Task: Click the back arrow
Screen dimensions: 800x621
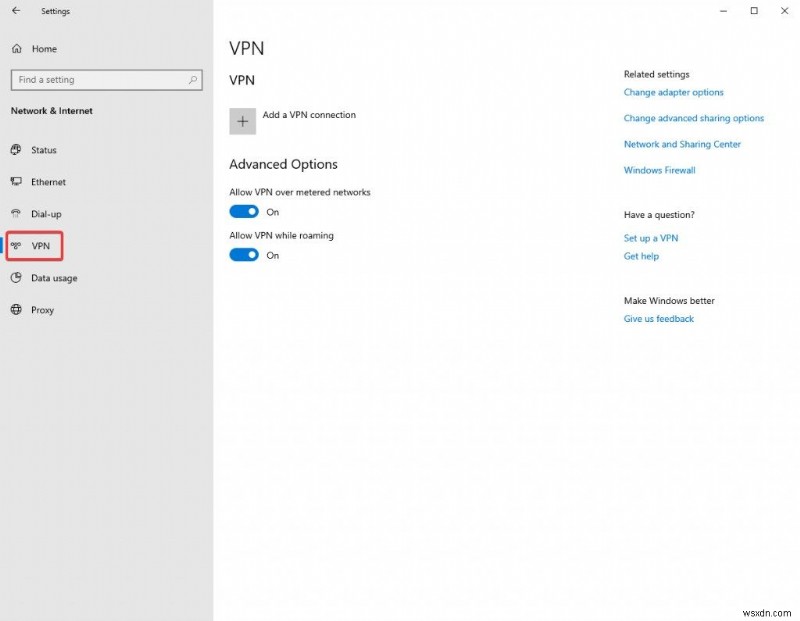Action: click(x=14, y=11)
